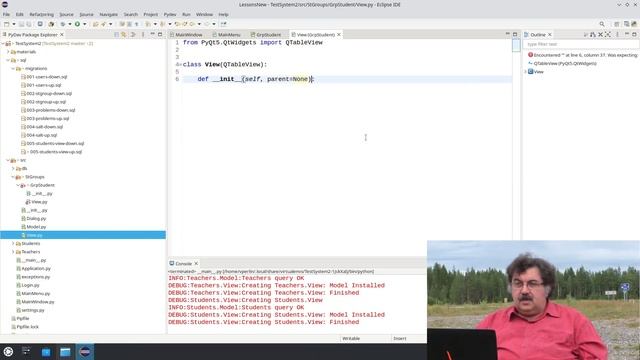The image size is (640, 360).
Task: Click the green Run button in toolbar
Action: point(77,24)
